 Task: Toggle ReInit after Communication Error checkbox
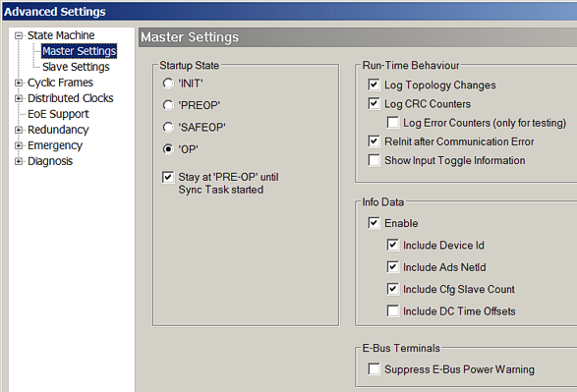374,141
